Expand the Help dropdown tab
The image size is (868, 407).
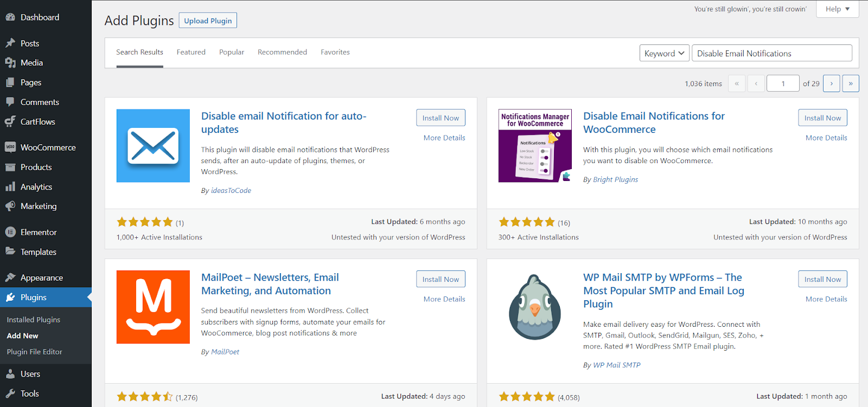pyautogui.click(x=837, y=9)
